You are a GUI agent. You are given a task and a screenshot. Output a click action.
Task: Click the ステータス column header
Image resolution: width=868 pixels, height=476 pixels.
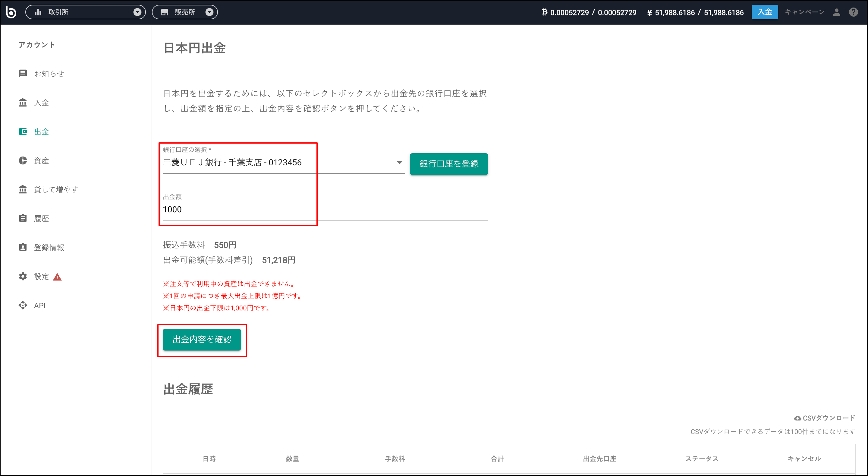[x=702, y=459]
